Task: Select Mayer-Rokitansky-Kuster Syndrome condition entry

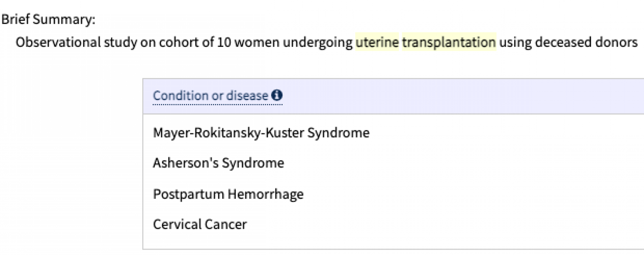Action: coord(261,133)
